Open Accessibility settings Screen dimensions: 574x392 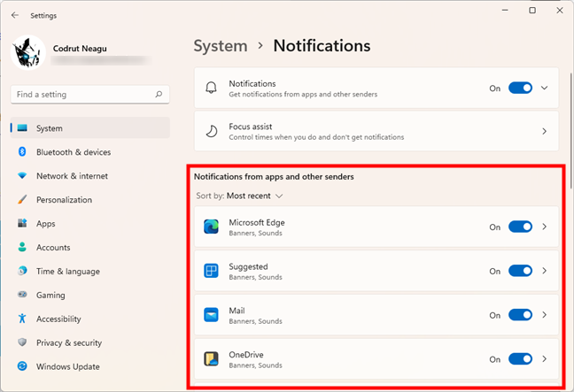[x=90, y=319]
